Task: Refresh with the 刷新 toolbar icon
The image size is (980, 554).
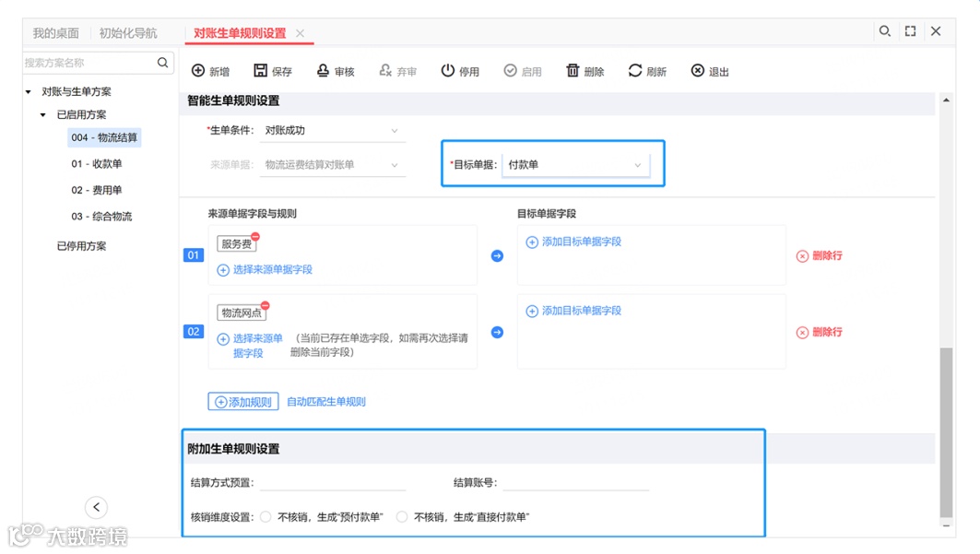Action: click(635, 71)
